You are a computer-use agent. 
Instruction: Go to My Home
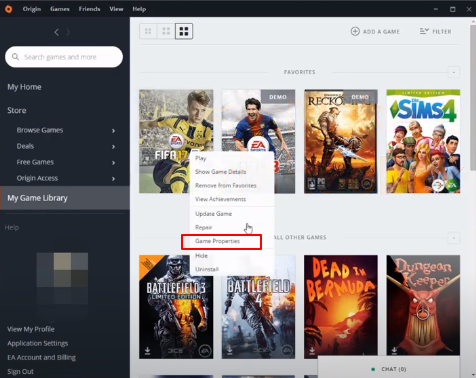(24, 87)
